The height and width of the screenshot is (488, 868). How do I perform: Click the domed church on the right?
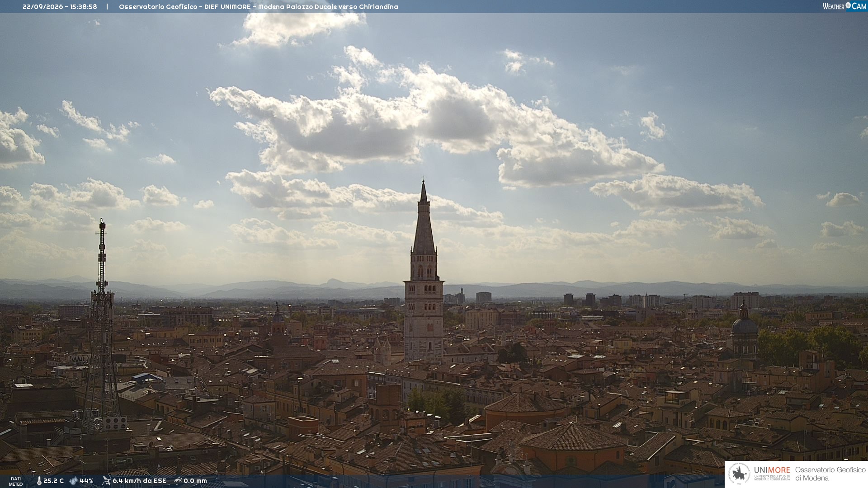(744, 330)
